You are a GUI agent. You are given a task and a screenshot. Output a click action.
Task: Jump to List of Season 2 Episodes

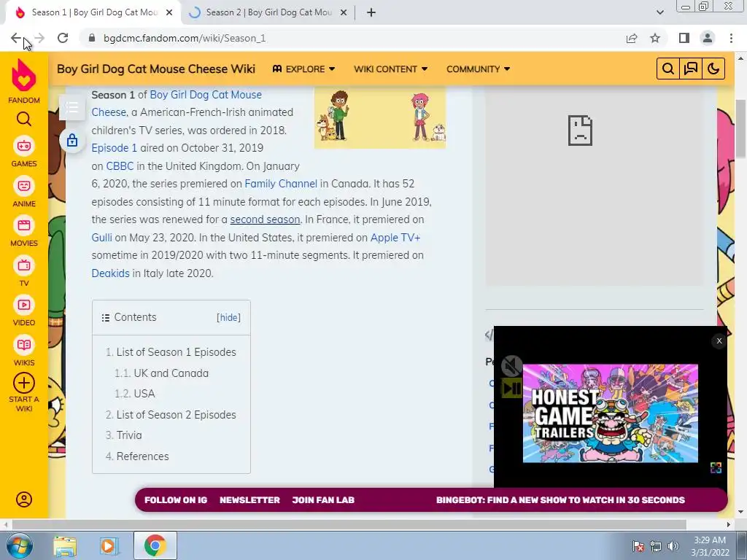177,415
